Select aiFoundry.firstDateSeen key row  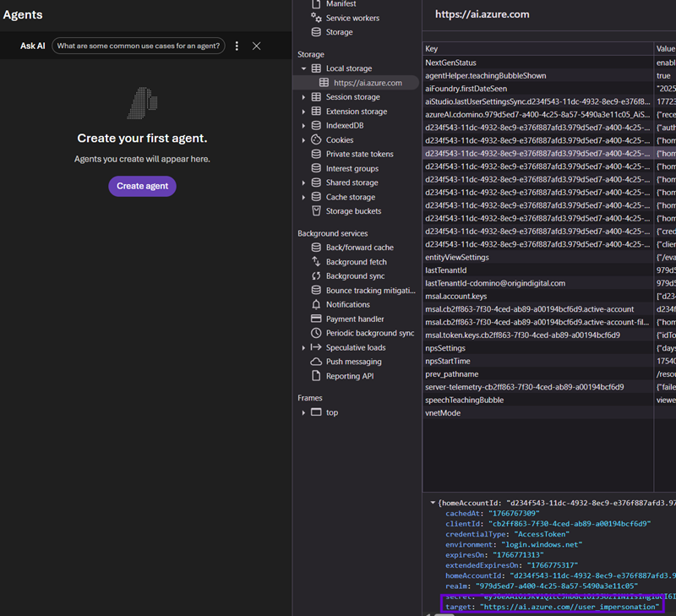pos(549,89)
